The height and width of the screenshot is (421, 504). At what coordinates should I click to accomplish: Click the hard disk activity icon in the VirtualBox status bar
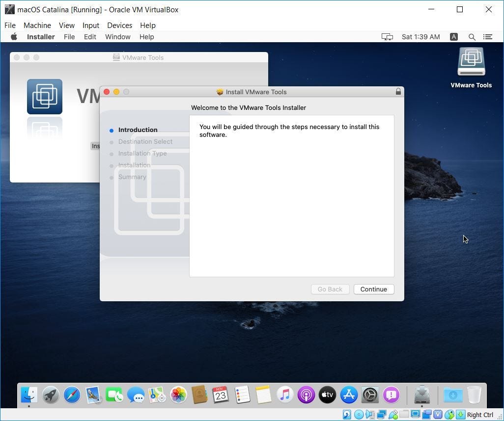347,415
